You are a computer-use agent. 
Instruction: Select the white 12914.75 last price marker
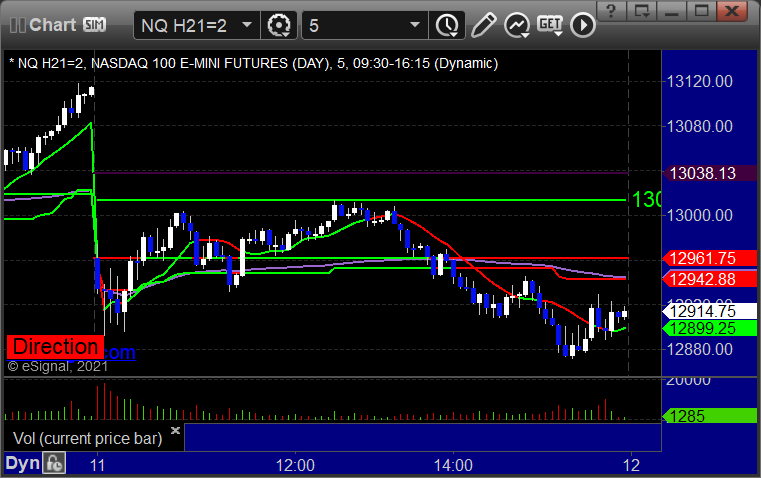[709, 311]
